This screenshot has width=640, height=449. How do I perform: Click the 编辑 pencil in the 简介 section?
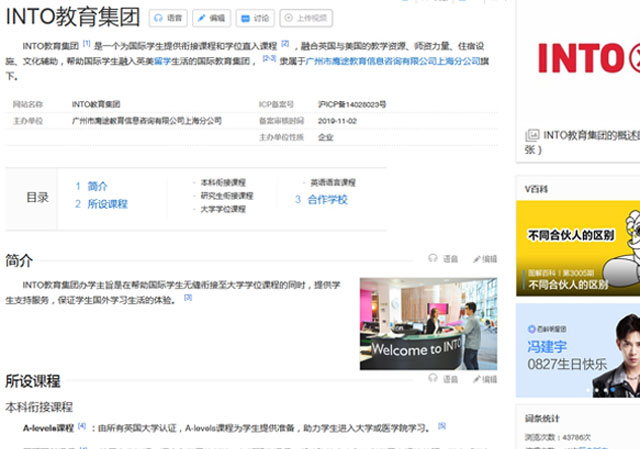pos(485,259)
